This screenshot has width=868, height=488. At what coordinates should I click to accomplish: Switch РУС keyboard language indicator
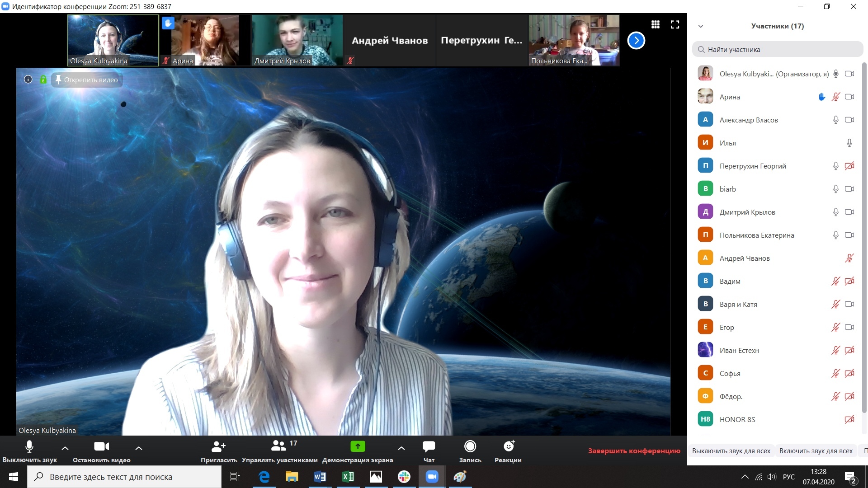[789, 477]
